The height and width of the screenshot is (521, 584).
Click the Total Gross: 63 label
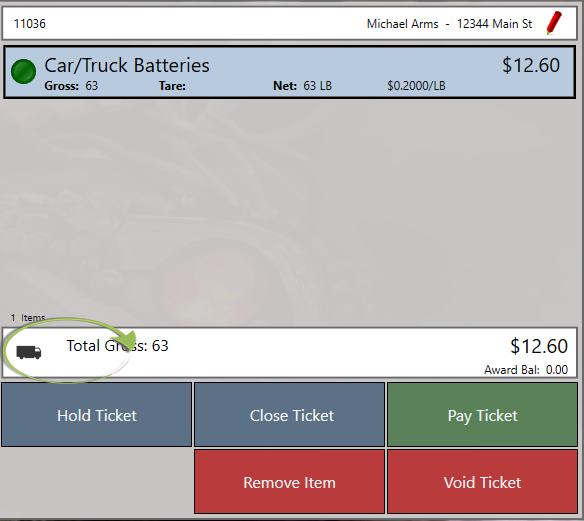117,346
